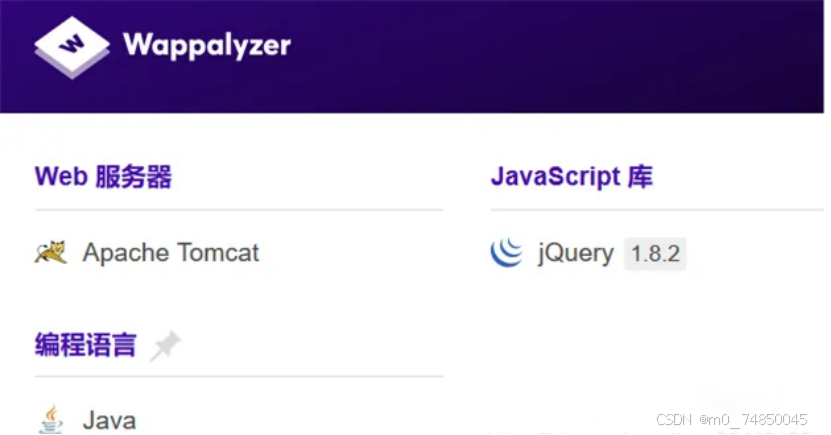Open the JavaScript 库 category heading
Image resolution: width=831 pixels, height=435 pixels.
[x=572, y=176]
